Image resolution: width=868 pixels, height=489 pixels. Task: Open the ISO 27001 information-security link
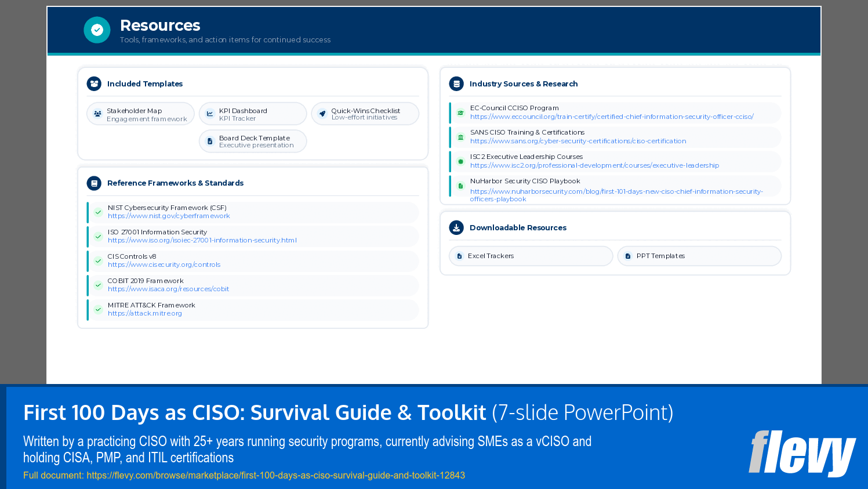(x=202, y=240)
